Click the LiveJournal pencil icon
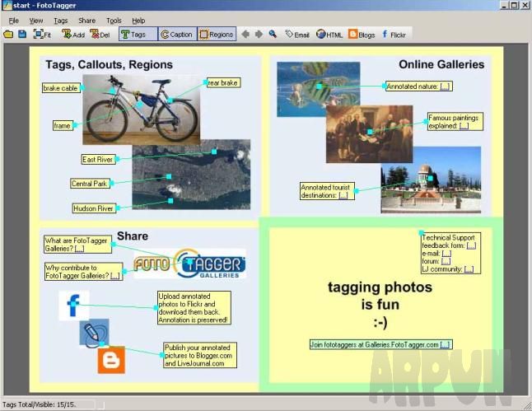The image size is (532, 411). (95, 333)
